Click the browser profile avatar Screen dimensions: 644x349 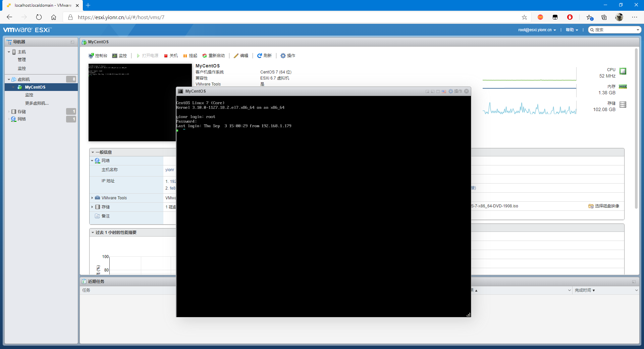(x=619, y=17)
